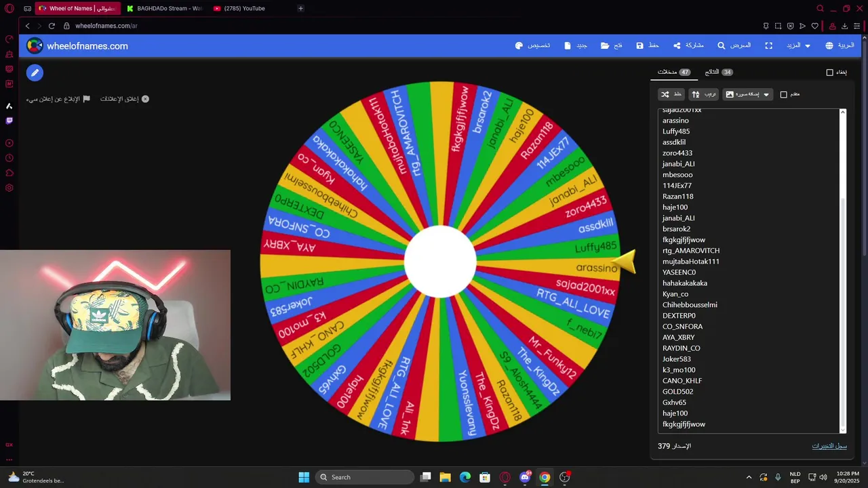The height and width of the screenshot is (488, 868).
Task: Click entry 'GOLD502' in the list
Action: coord(677,392)
